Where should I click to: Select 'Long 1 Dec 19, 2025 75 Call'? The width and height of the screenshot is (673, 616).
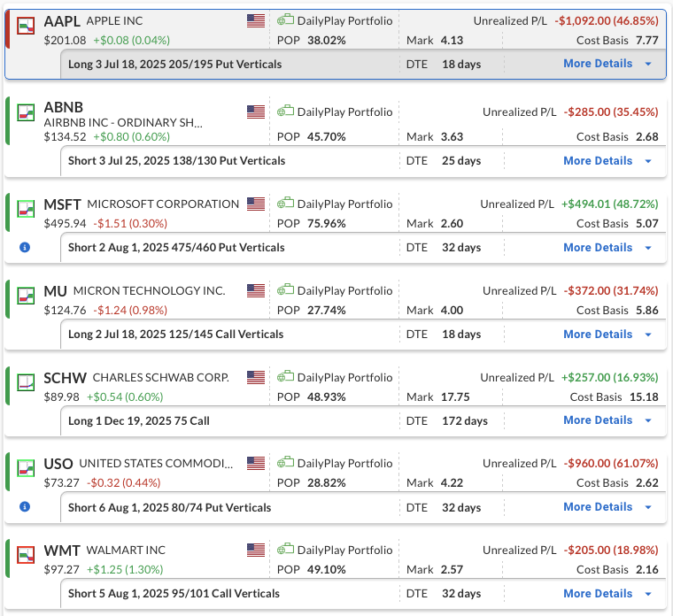pos(139,420)
